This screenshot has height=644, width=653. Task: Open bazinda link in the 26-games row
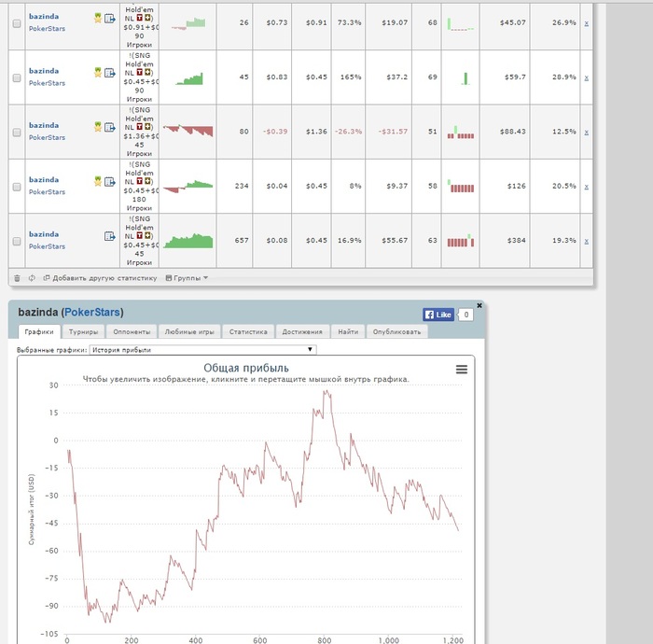44,16
